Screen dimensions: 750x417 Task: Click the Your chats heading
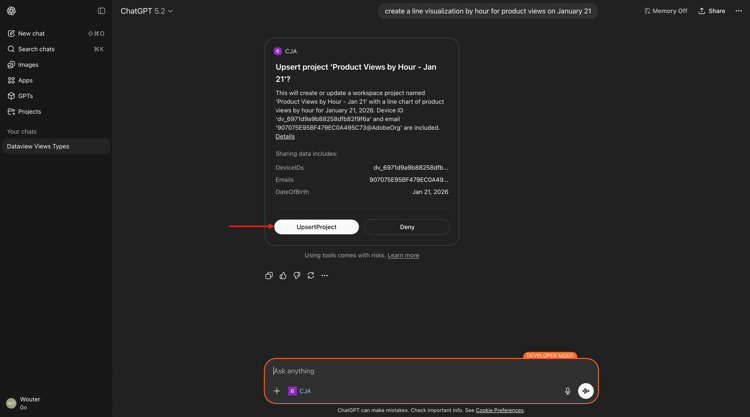pos(22,132)
